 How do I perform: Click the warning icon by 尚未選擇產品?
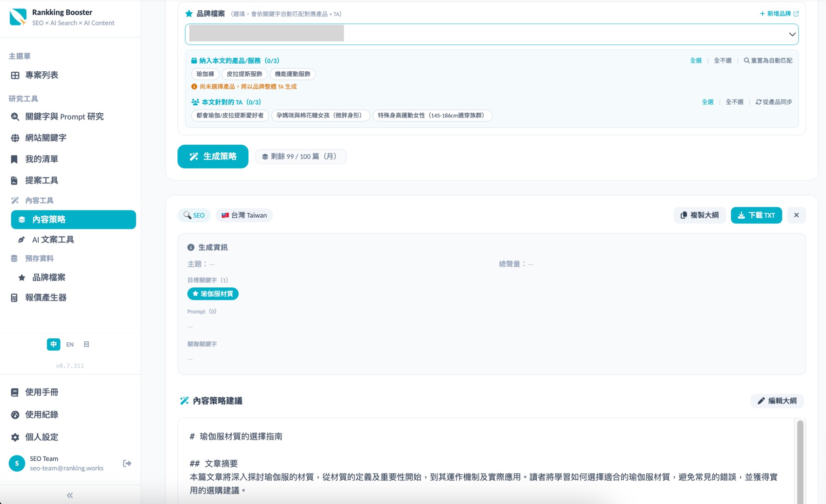(194, 87)
